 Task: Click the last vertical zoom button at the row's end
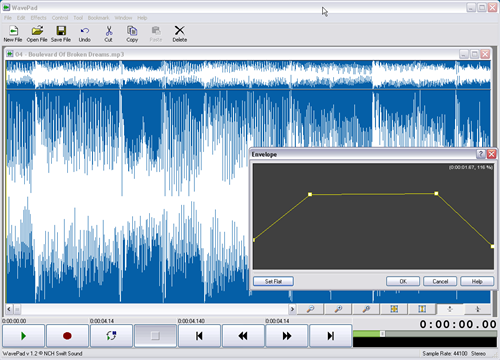coord(477,309)
